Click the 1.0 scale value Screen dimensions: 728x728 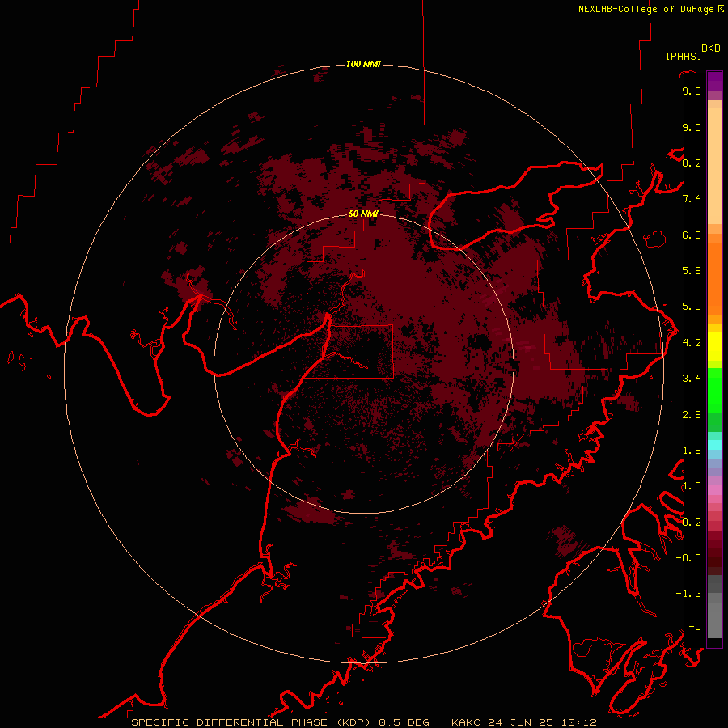point(692,486)
